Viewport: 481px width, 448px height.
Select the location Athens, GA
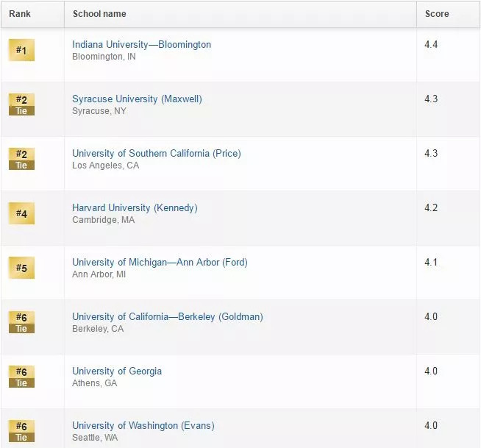[x=94, y=383]
